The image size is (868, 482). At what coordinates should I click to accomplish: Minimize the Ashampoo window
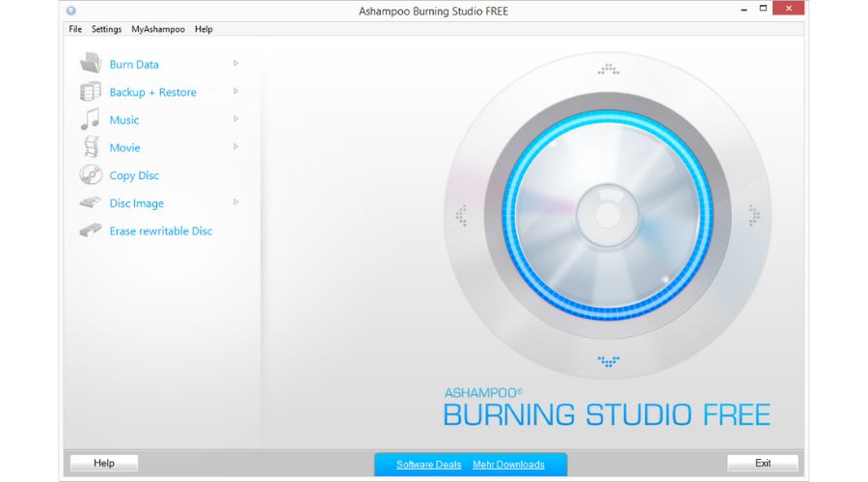pos(744,10)
